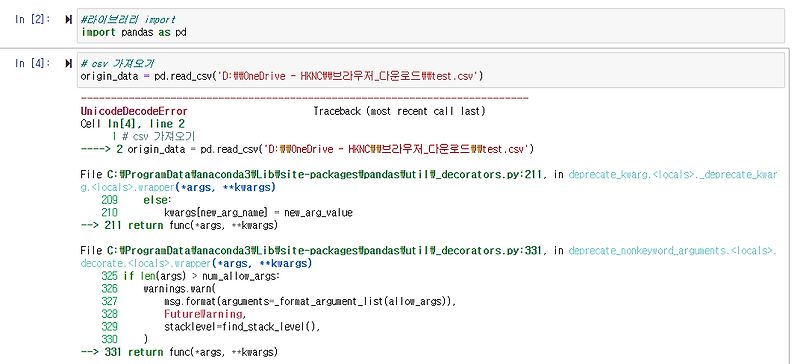This screenshot has height=364, width=800.
Task: Click line '210 kwargs[new_arg_name] = new_arg_value'
Action: pyautogui.click(x=227, y=213)
